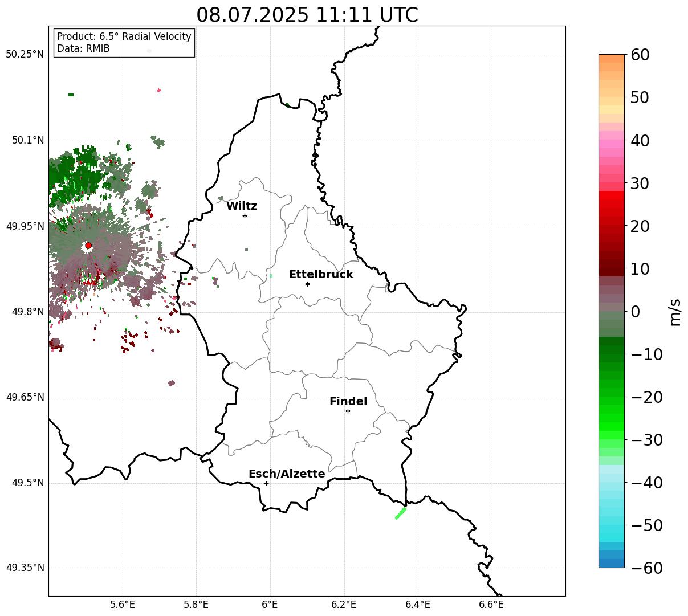688x616 pixels.
Task: Click the Data: RMIB text
Action: pyautogui.click(x=83, y=49)
